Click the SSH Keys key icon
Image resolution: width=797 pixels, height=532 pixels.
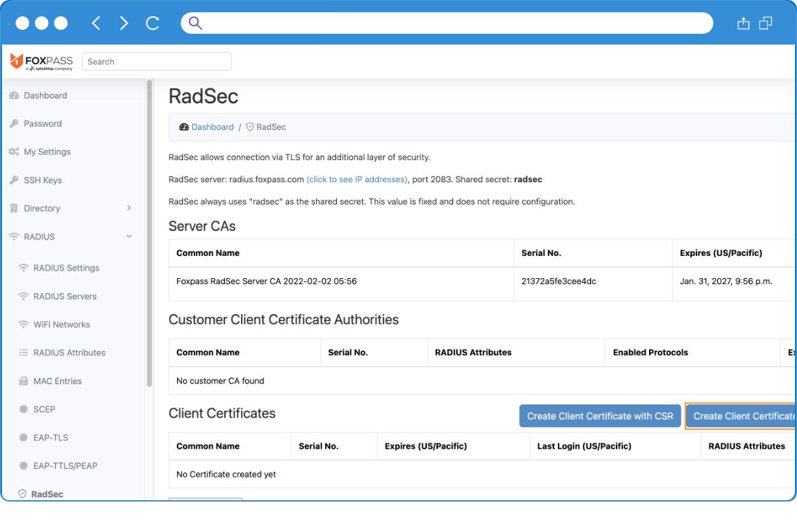[x=15, y=180]
